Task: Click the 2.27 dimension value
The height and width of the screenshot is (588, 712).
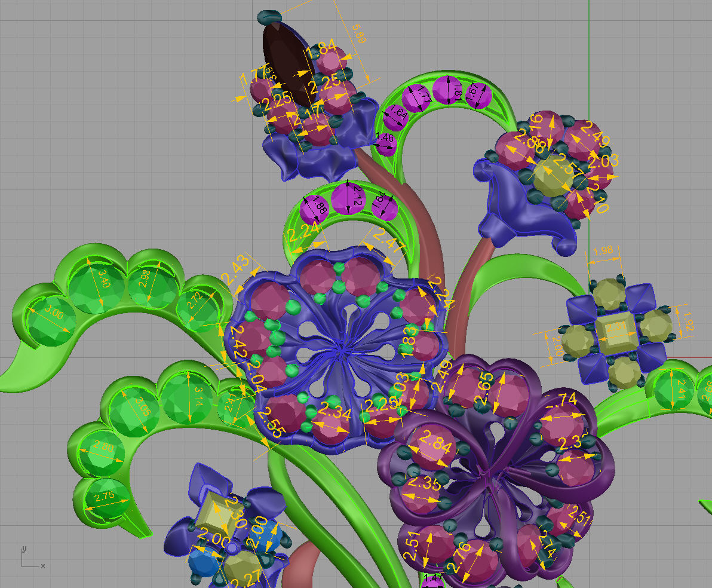Action: 245,580
